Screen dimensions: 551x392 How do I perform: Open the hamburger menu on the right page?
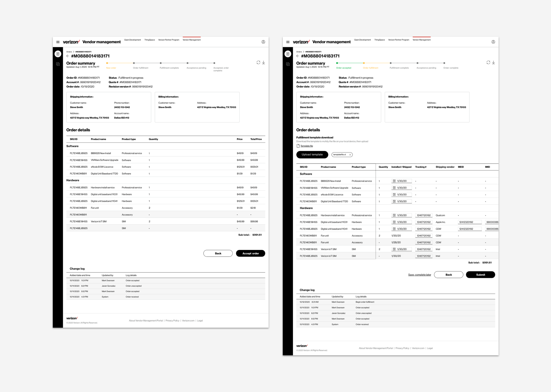point(288,42)
